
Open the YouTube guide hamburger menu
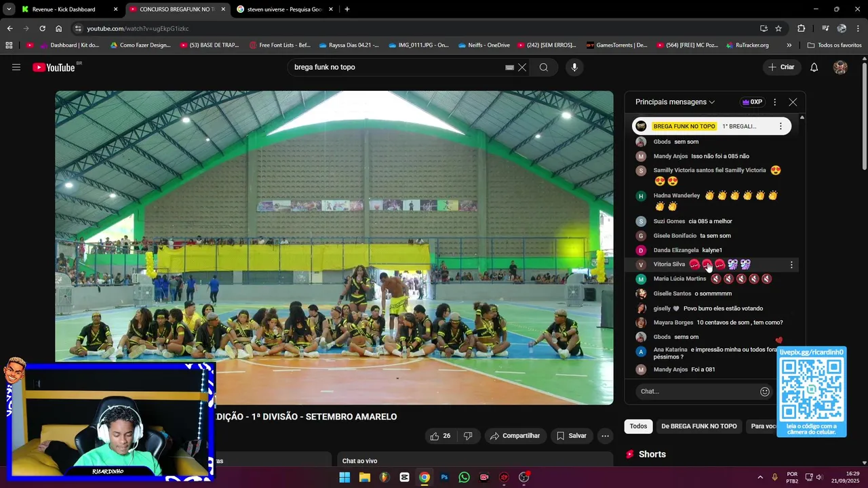click(x=16, y=67)
